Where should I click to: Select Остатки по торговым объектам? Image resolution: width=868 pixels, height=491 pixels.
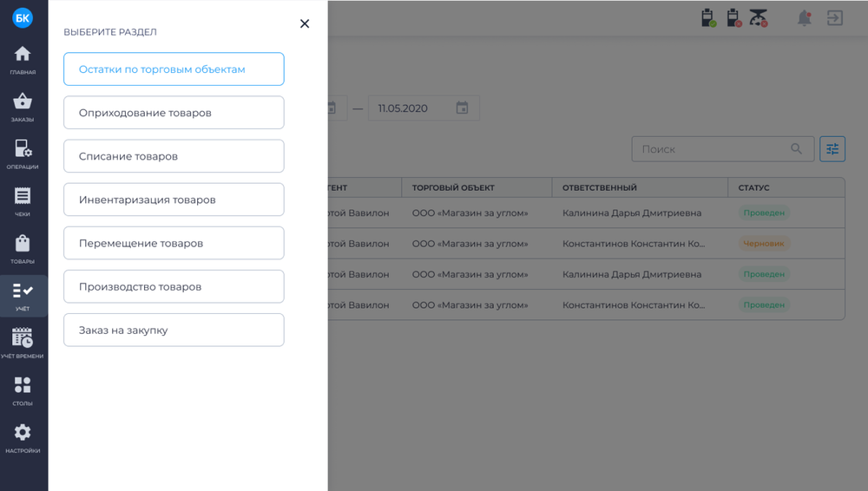[174, 69]
